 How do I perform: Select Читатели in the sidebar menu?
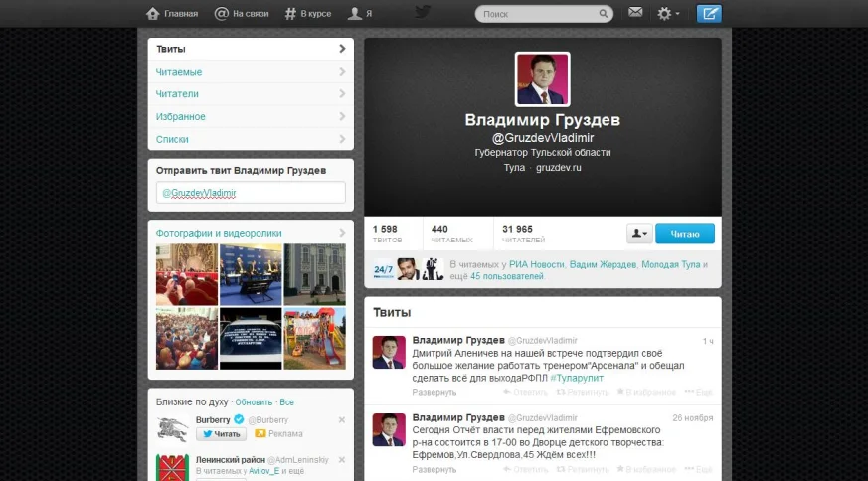point(178,93)
